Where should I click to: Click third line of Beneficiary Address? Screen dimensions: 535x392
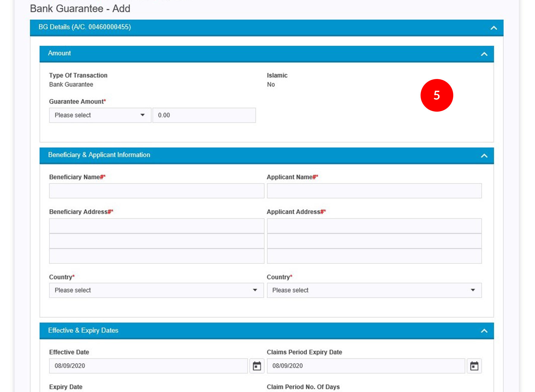point(156,256)
